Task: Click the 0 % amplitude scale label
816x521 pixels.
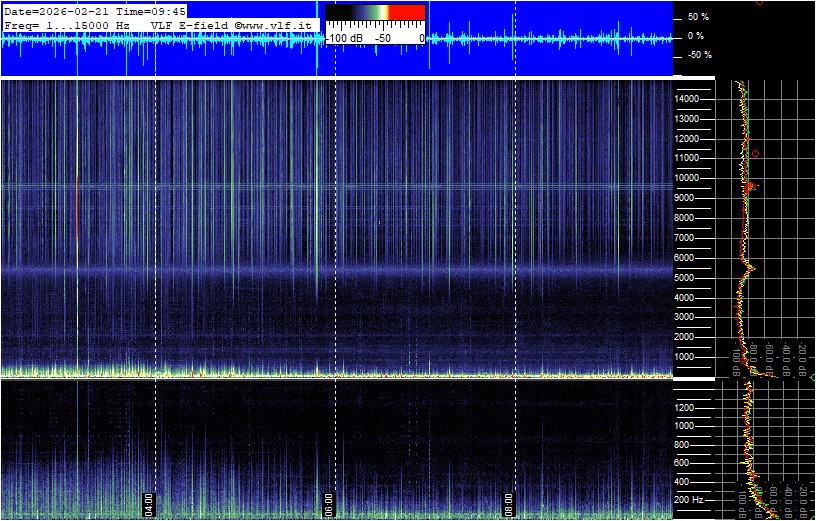Action: click(697, 36)
